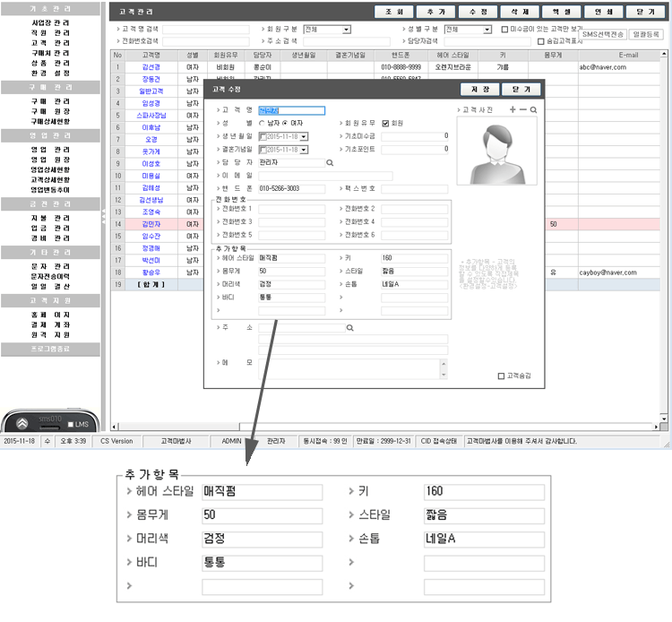Viewport: 672px width, 622px height.
Task: Click the magnifier icon above customer photo
Action: (x=534, y=109)
